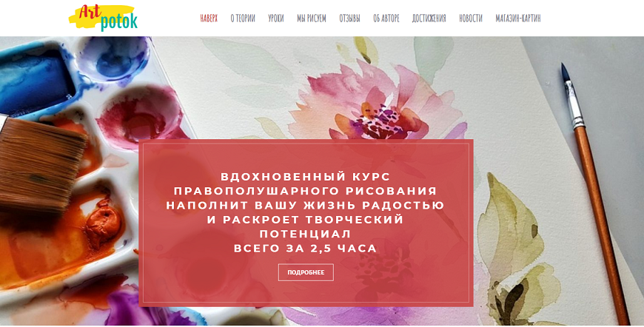The width and height of the screenshot is (644, 327).
Task: Open НОВОСТИ from the top menu
Action: pos(471,18)
